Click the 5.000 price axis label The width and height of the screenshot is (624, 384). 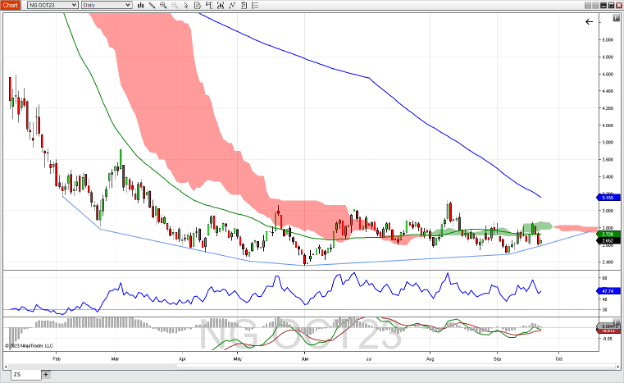point(607,40)
